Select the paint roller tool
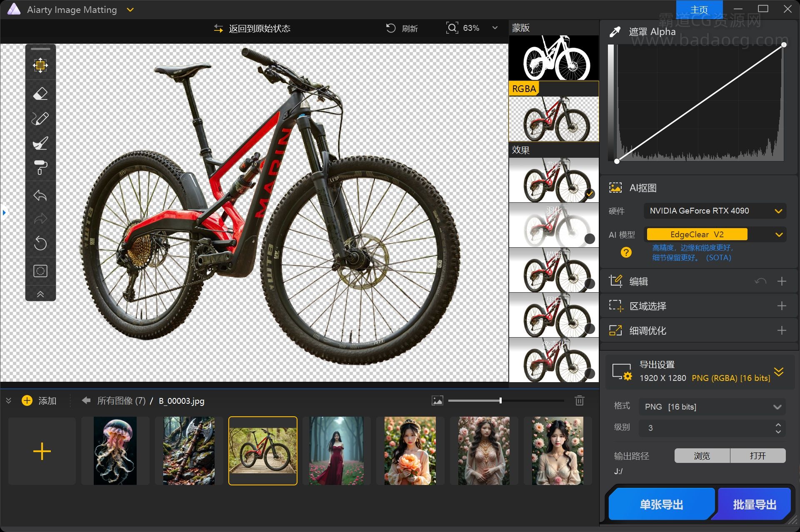 pyautogui.click(x=40, y=167)
